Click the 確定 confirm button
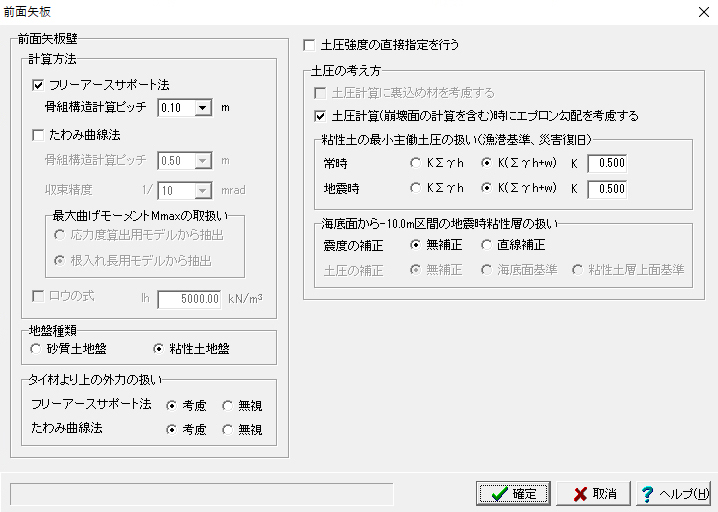Image resolution: width=718 pixels, height=512 pixels. tap(513, 494)
